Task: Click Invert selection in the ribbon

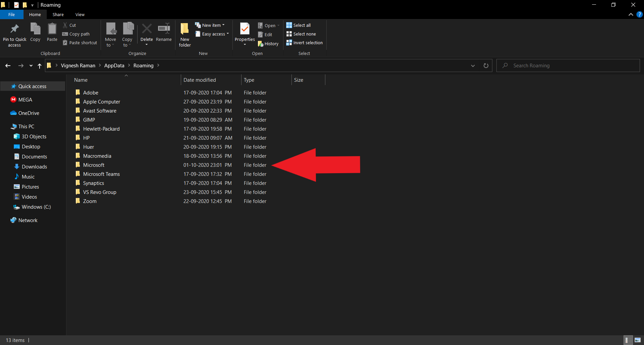Action: [304, 43]
